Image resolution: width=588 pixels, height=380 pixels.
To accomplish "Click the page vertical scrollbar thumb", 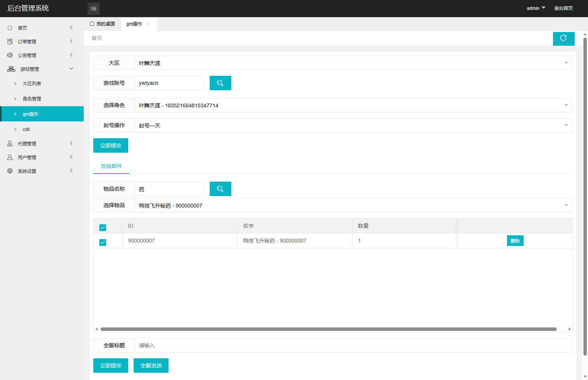I will pyautogui.click(x=585, y=196).
